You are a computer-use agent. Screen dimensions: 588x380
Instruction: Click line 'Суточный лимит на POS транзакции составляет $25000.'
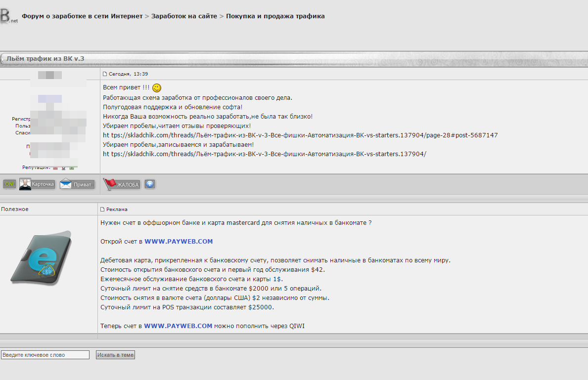pyautogui.click(x=187, y=307)
